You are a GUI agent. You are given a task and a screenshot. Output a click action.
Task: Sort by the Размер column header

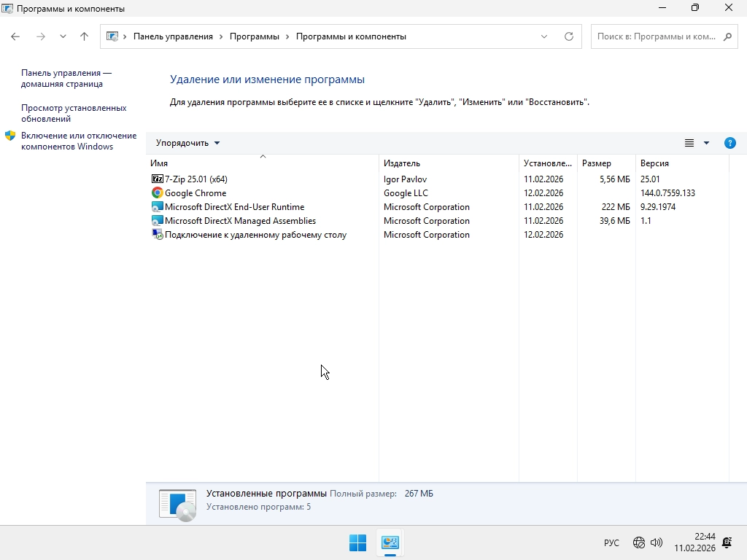606,163
